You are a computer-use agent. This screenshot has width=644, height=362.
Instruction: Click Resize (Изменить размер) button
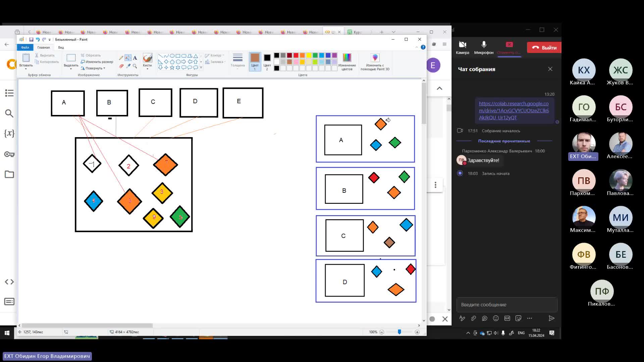[x=97, y=62]
